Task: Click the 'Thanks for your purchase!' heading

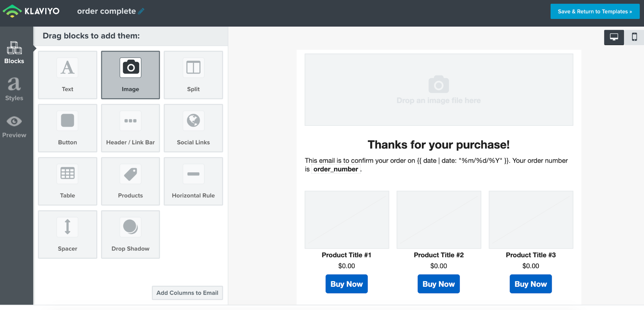Action: (439, 145)
